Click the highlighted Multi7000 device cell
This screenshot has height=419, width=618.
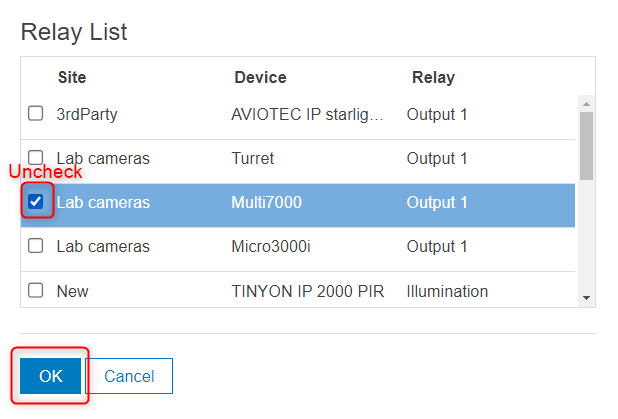266,202
